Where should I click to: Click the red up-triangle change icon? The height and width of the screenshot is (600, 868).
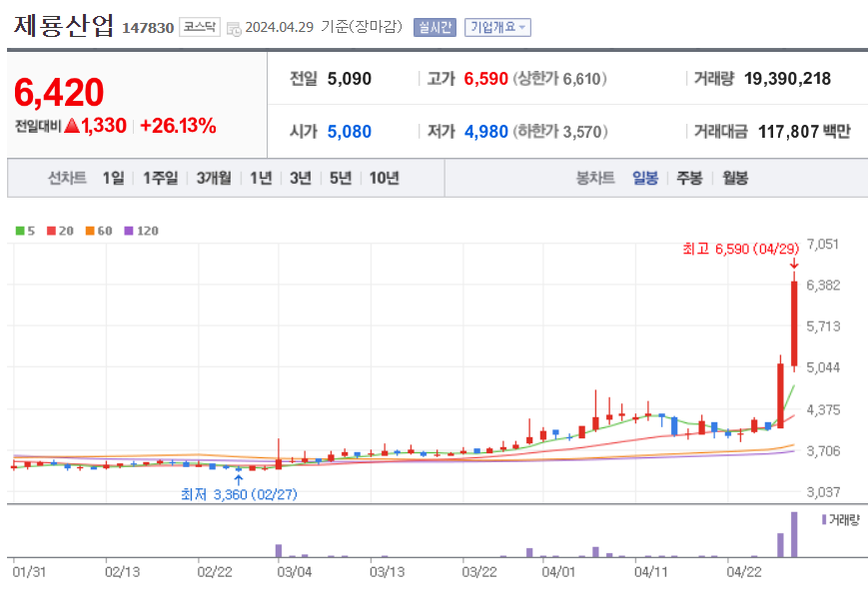(x=72, y=126)
